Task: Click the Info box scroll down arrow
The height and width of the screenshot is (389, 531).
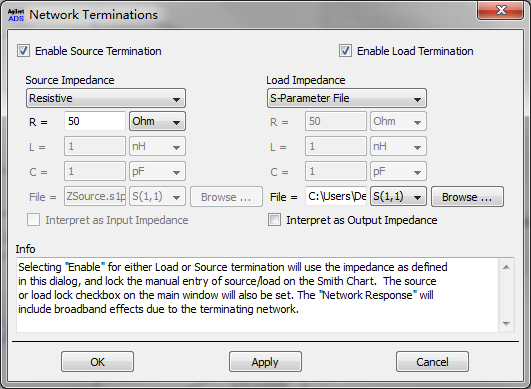Action: pyautogui.click(x=506, y=324)
